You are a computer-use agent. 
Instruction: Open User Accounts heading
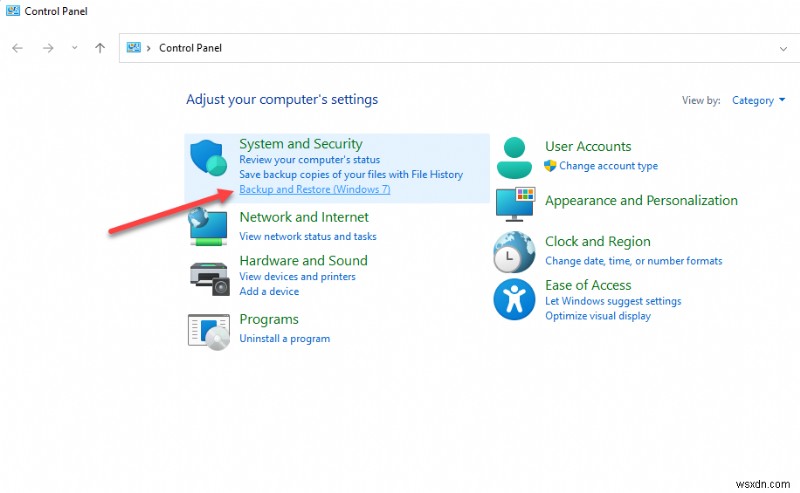(588, 146)
